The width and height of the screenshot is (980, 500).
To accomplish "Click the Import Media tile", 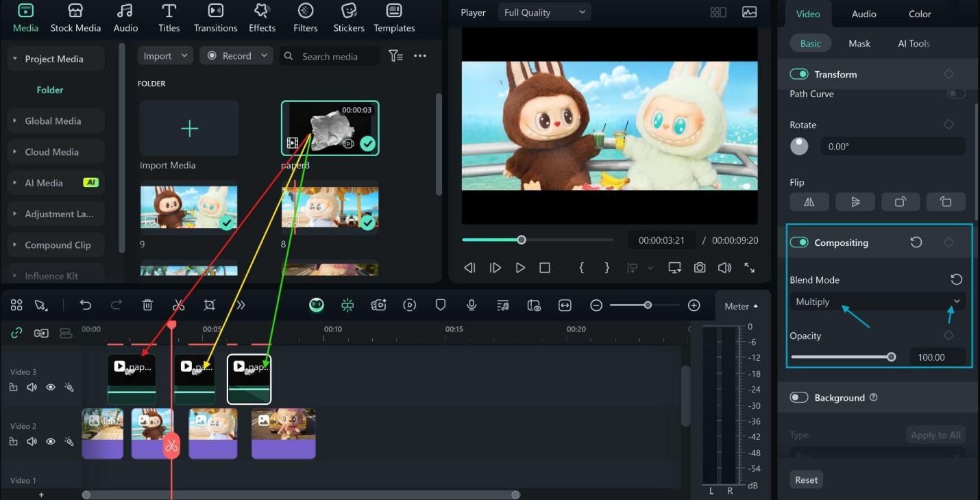I will click(189, 129).
